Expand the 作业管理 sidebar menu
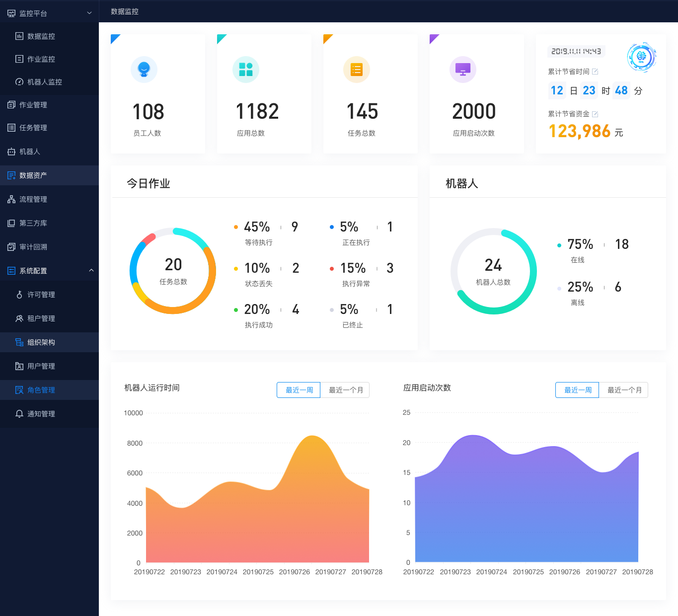This screenshot has height=616, width=678. coord(50,105)
